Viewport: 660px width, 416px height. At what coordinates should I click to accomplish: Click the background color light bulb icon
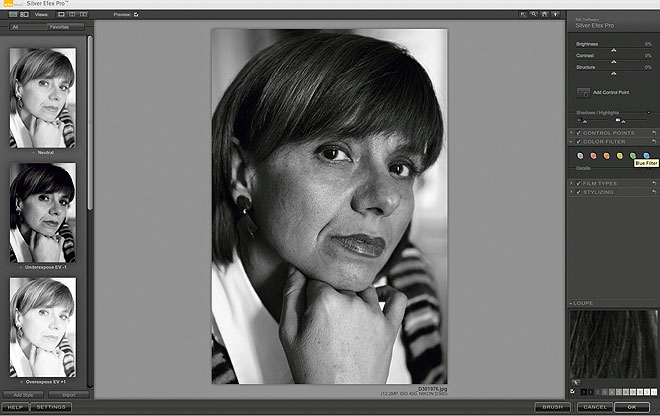(556, 14)
